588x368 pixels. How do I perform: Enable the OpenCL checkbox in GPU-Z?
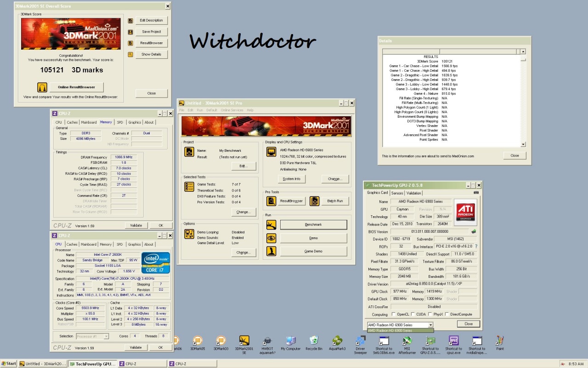[x=394, y=314]
